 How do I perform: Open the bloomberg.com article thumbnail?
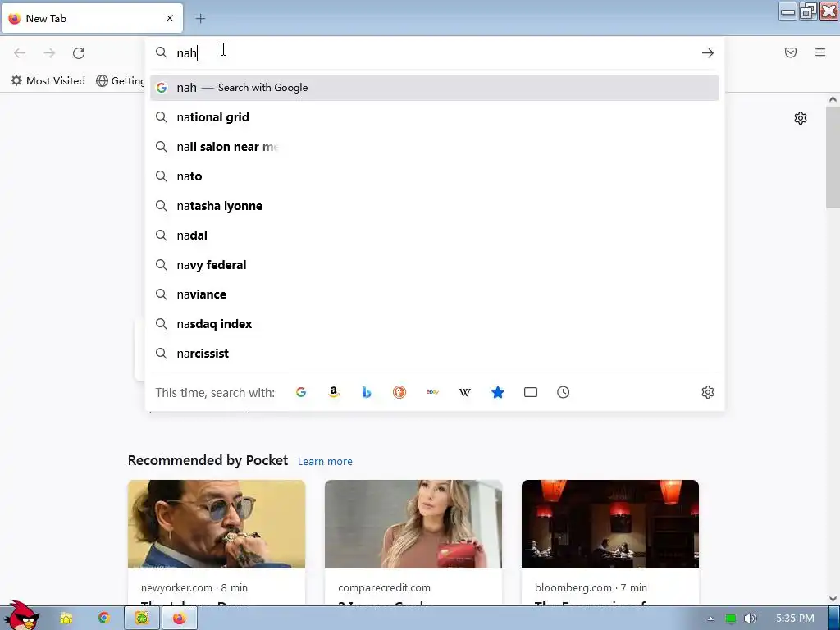pos(610,524)
